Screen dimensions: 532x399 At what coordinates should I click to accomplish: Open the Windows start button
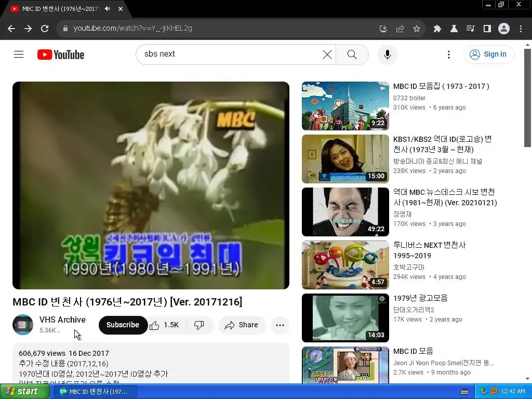(x=24, y=391)
